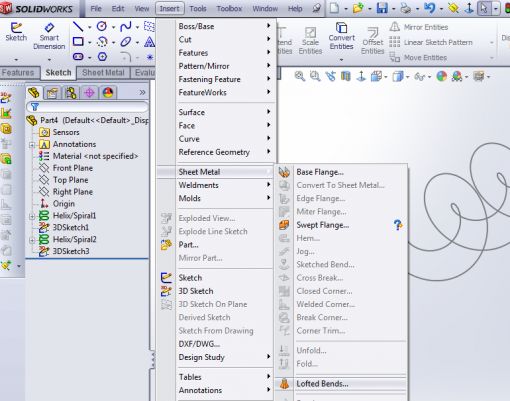Image resolution: width=510 pixels, height=401 pixels.
Task: Select the Line sketch tool
Action: [78, 26]
